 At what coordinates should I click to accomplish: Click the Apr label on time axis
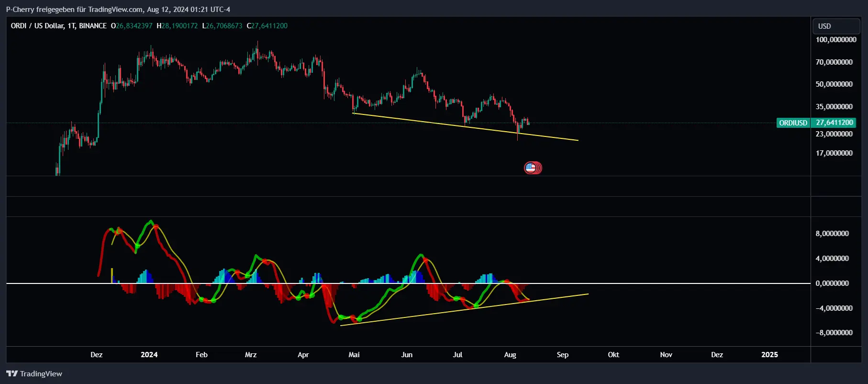(303, 355)
